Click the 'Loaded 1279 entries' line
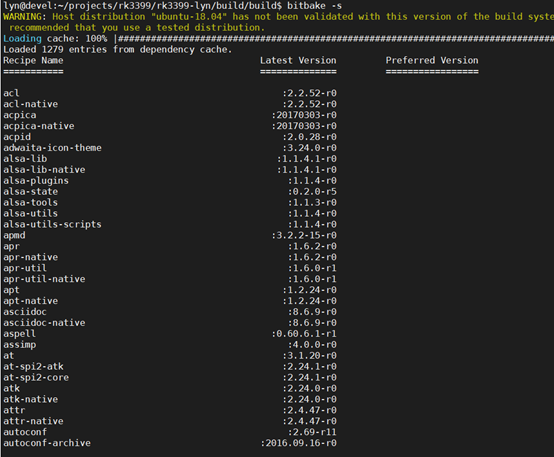554x457 pixels. coord(117,49)
